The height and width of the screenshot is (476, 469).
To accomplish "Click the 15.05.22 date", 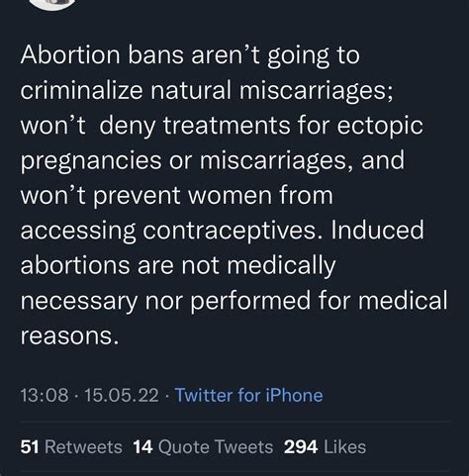I will [122, 395].
